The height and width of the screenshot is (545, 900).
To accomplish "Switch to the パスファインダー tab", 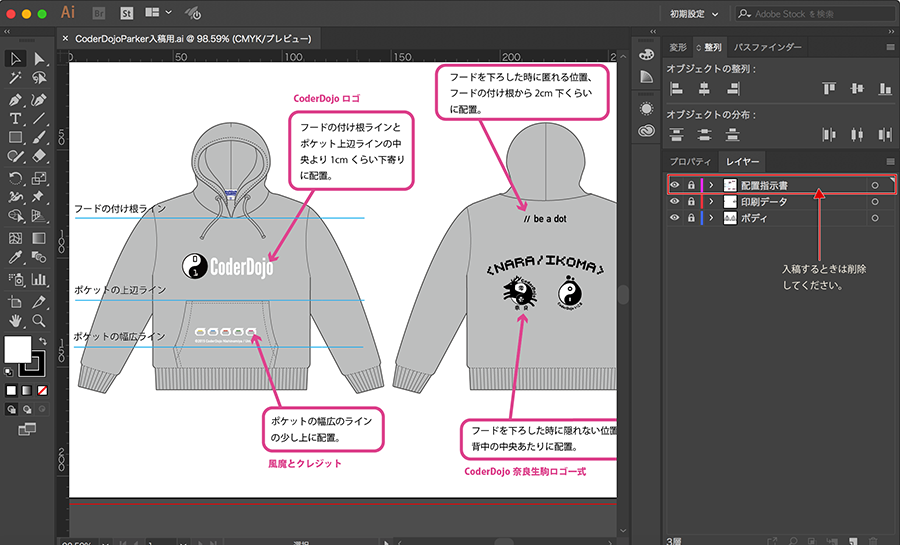I will tap(767, 47).
